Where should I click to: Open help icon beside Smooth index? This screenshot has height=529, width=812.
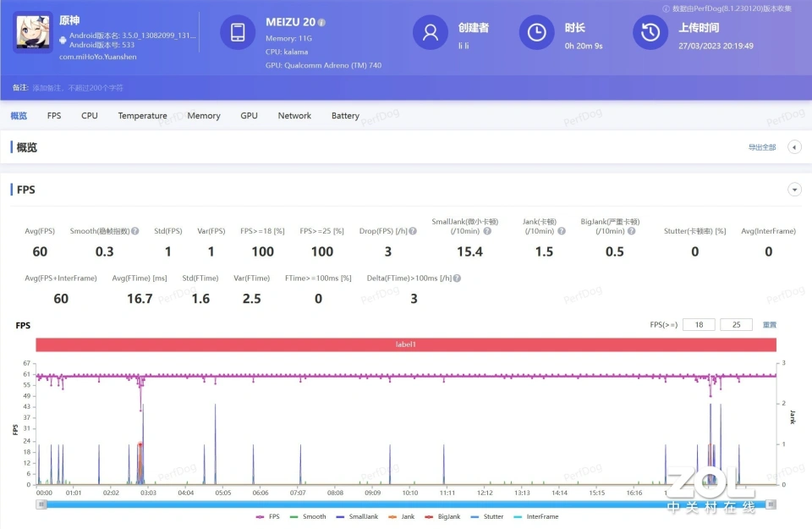(x=134, y=231)
